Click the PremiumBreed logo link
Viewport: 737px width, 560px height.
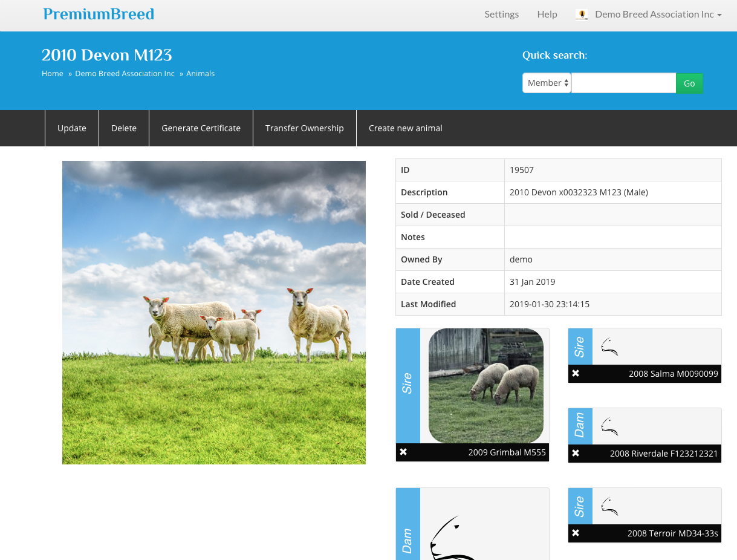pyautogui.click(x=99, y=15)
